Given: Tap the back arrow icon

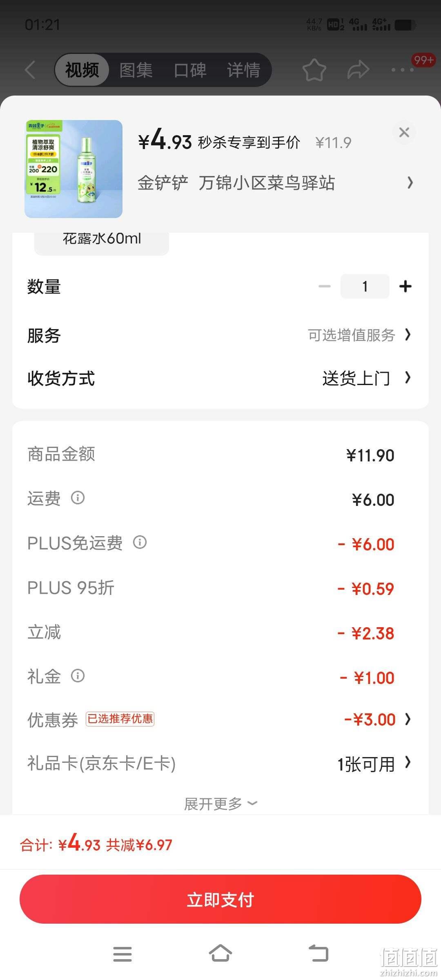Looking at the screenshot, I should [30, 70].
